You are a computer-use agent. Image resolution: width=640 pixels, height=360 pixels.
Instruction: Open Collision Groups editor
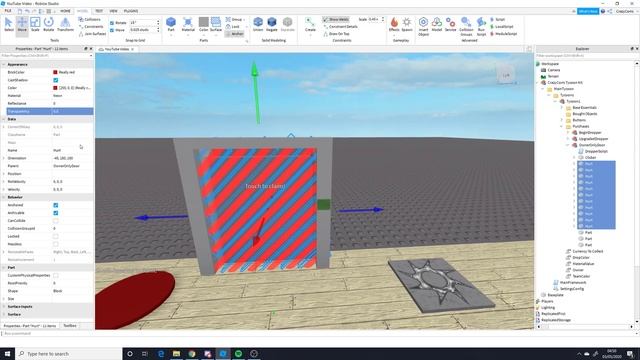point(466,27)
